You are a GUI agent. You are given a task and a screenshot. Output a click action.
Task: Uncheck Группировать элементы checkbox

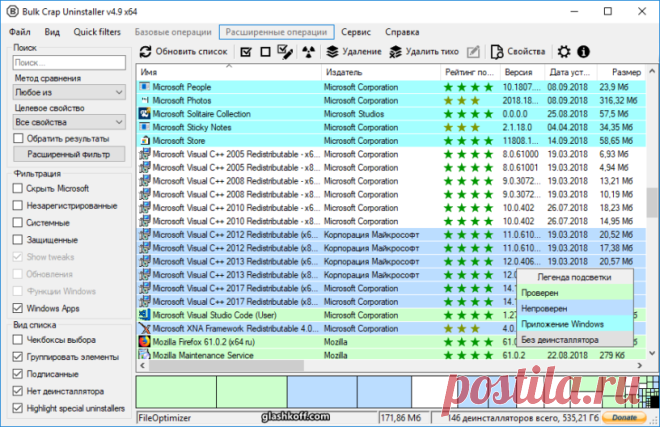[18, 357]
